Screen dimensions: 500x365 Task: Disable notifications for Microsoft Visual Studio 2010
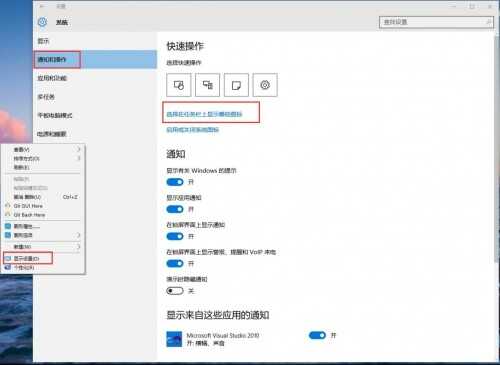pyautogui.click(x=317, y=335)
